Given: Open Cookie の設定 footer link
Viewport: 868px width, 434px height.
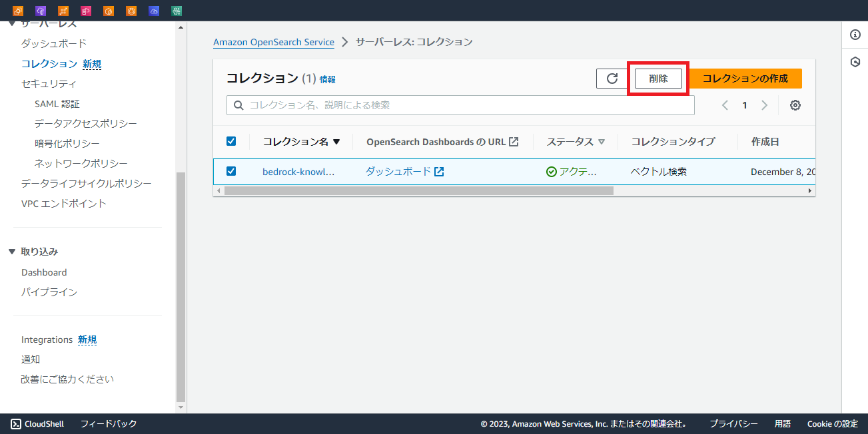Looking at the screenshot, I should (x=833, y=424).
